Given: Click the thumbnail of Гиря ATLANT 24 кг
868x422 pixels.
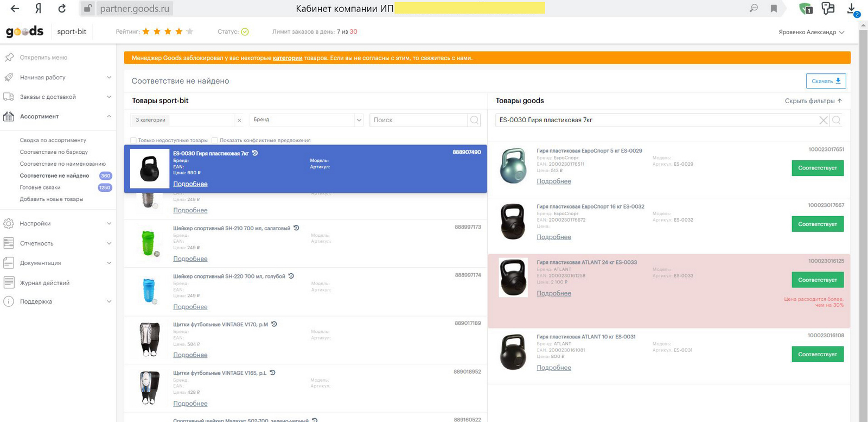Looking at the screenshot, I should 513,278.
